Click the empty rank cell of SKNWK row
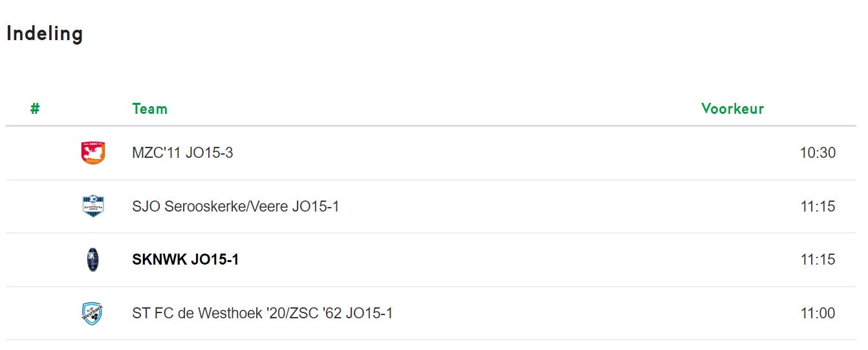The width and height of the screenshot is (868, 350). 35,260
